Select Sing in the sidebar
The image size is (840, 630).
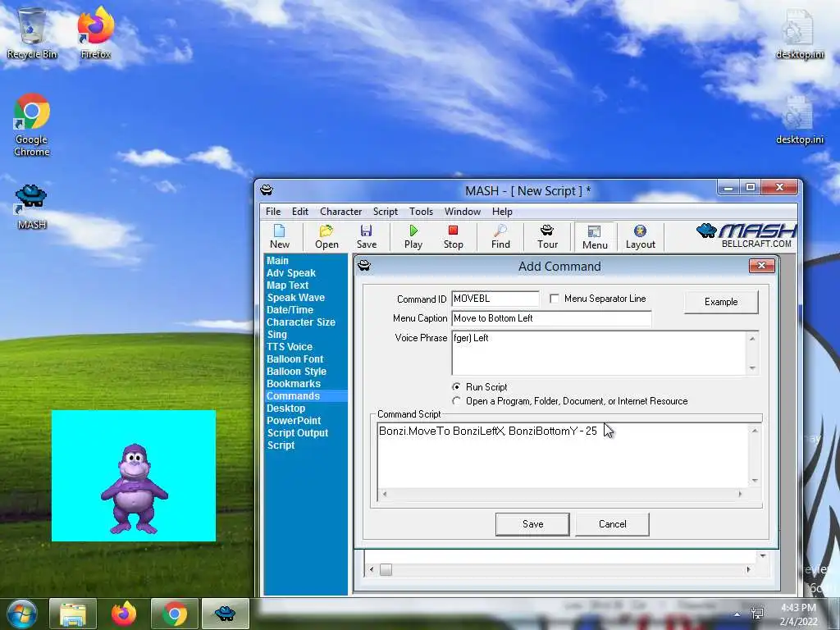tap(277, 335)
